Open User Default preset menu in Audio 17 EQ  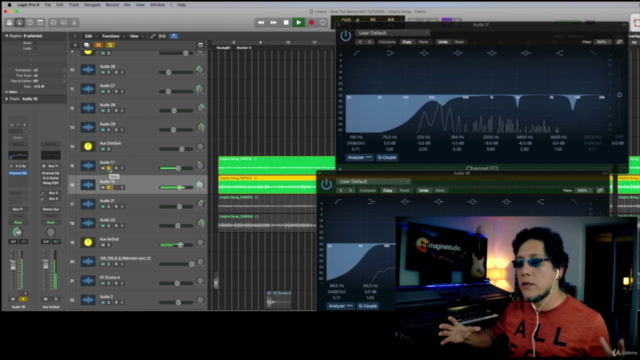[393, 33]
